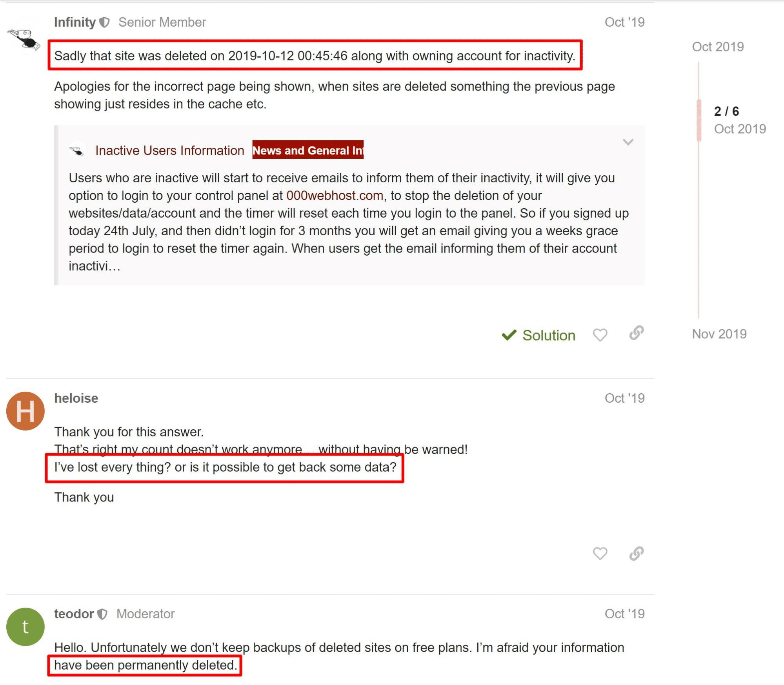This screenshot has width=784, height=685.
Task: Copy share link for heloise's post
Action: pyautogui.click(x=636, y=553)
